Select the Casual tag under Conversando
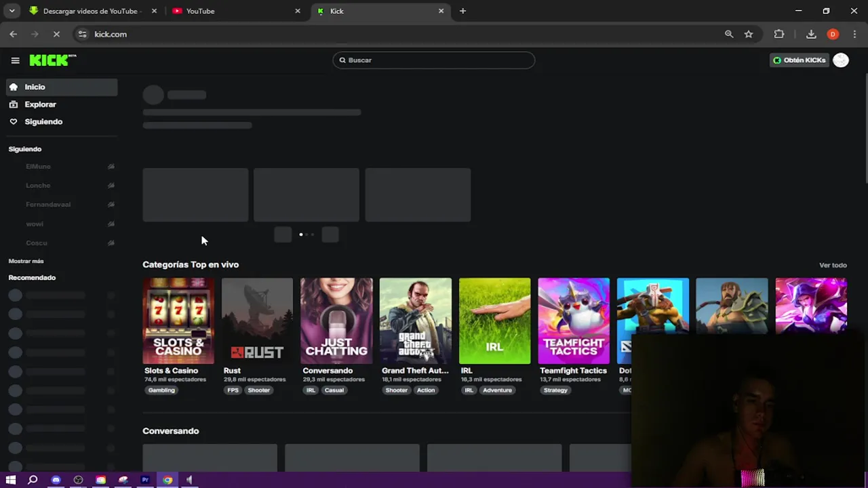The image size is (868, 488). point(334,390)
